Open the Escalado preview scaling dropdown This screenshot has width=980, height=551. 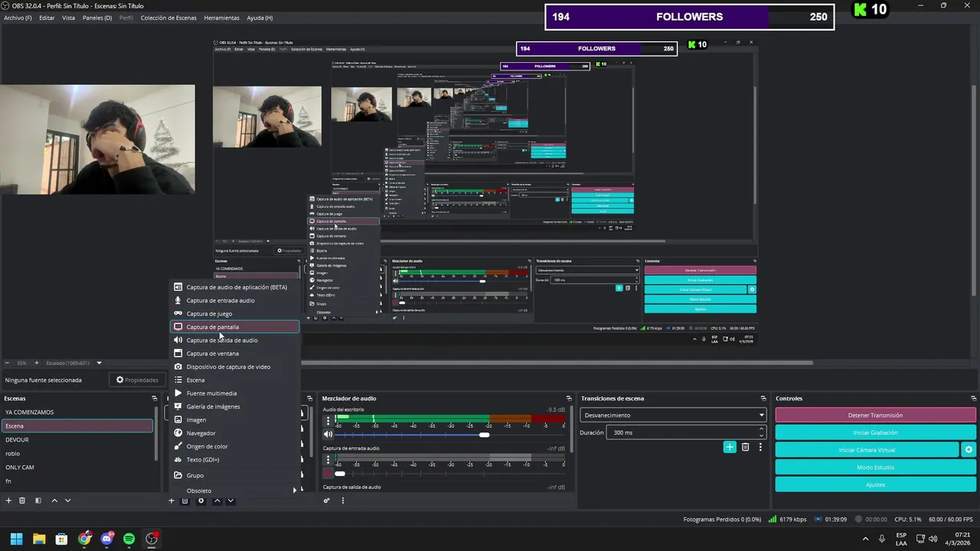pos(73,363)
